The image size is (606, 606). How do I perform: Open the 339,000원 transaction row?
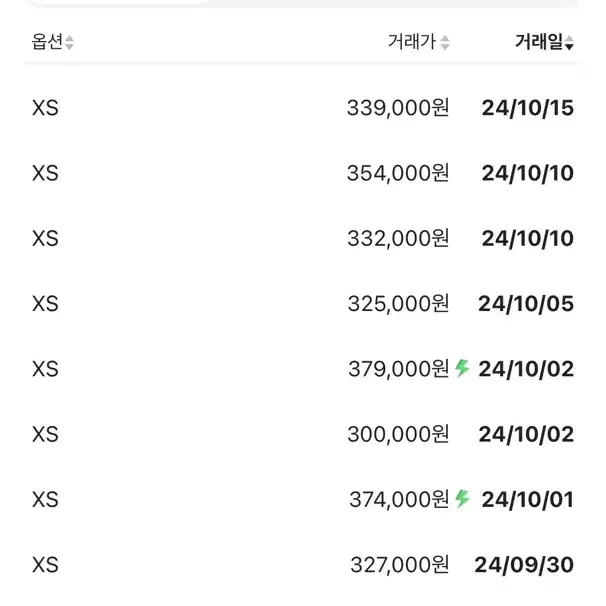(303, 108)
